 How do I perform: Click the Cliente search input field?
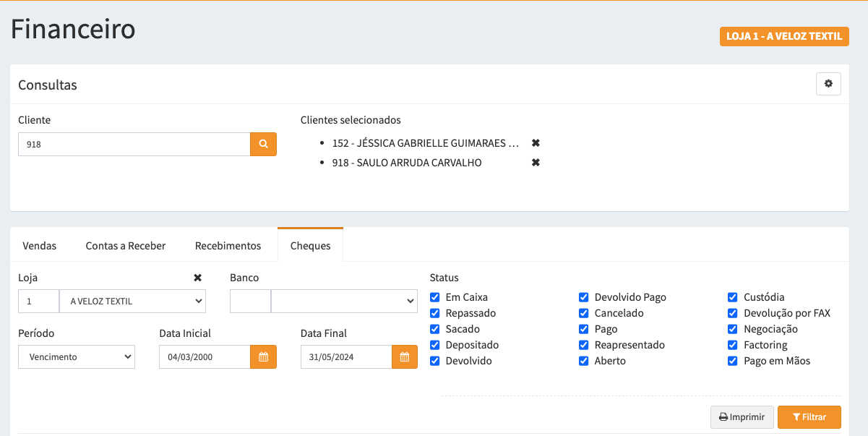(x=134, y=144)
